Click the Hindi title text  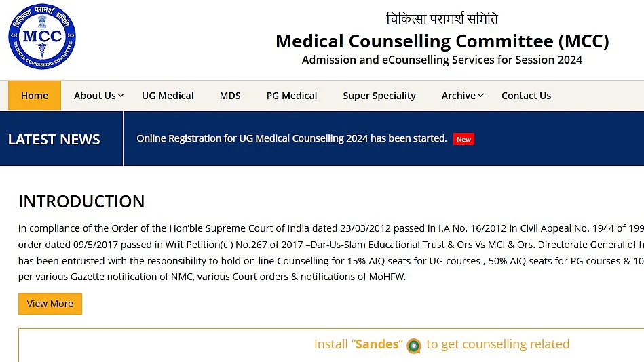pyautogui.click(x=442, y=18)
